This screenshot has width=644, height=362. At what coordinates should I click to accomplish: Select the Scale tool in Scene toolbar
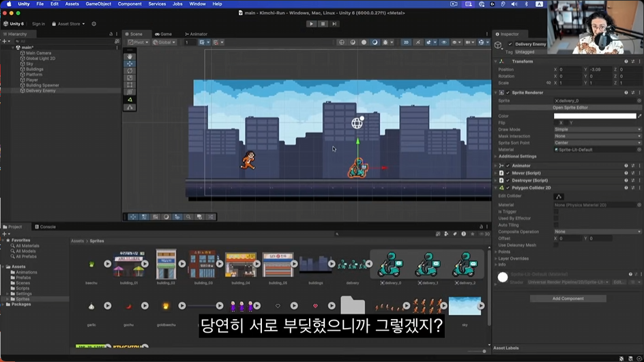click(x=130, y=78)
